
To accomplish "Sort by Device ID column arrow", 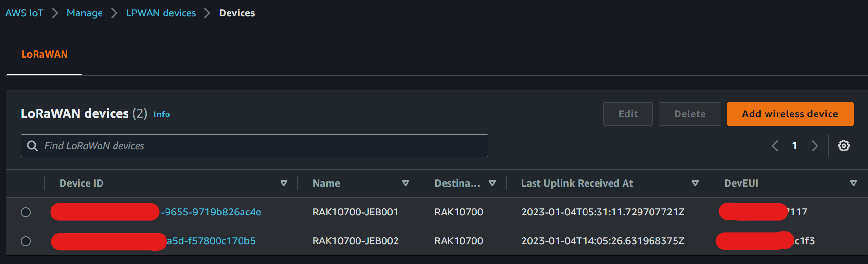I will coord(283,183).
